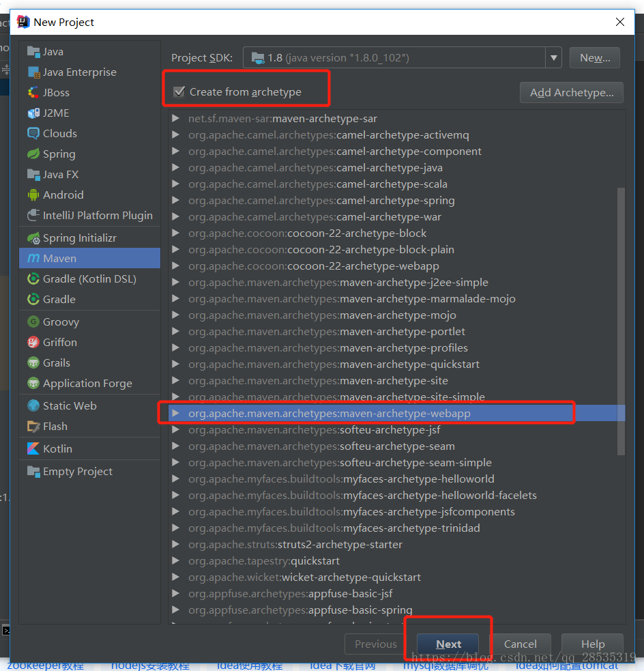
Task: Select the softeu-archetype-seam-simple row
Action: point(397,463)
